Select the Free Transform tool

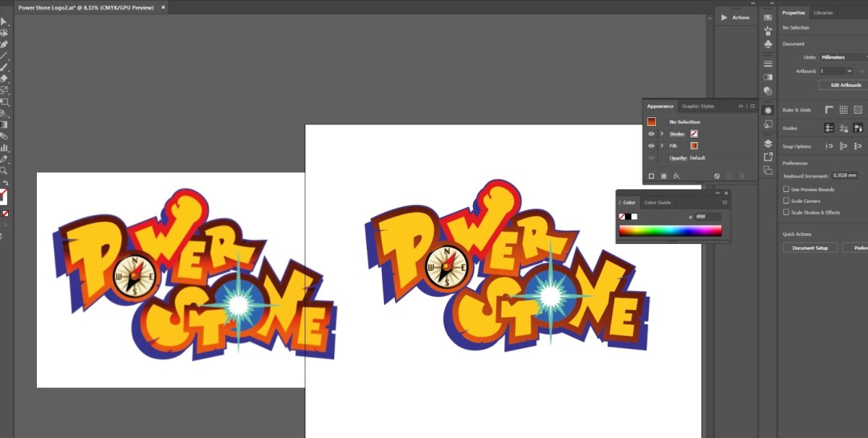[4, 101]
